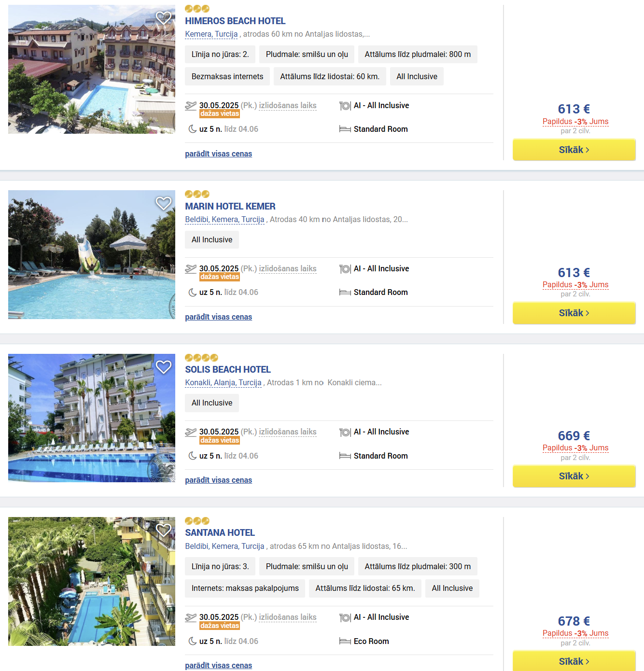This screenshot has width=644, height=671.
Task: Click Sīkāk button for Marin Hotel Kemer
Action: (574, 313)
